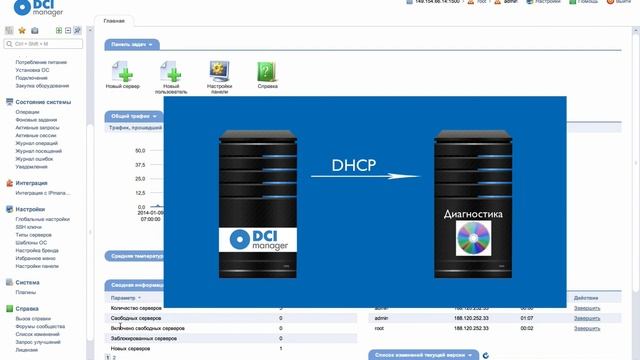Sort by the Параметр column arrow
Screen dimensions: 640x360
pos(139,298)
